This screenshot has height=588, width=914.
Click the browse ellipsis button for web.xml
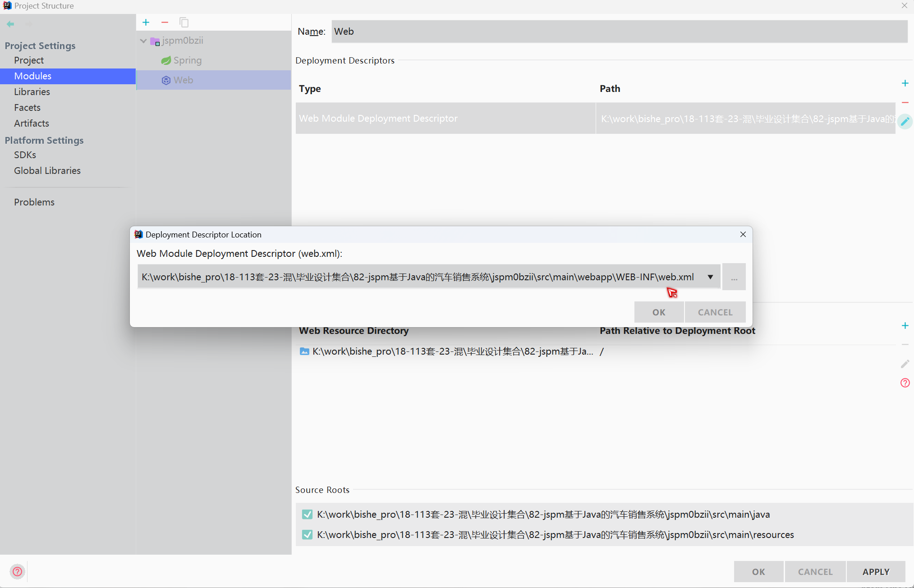click(734, 277)
